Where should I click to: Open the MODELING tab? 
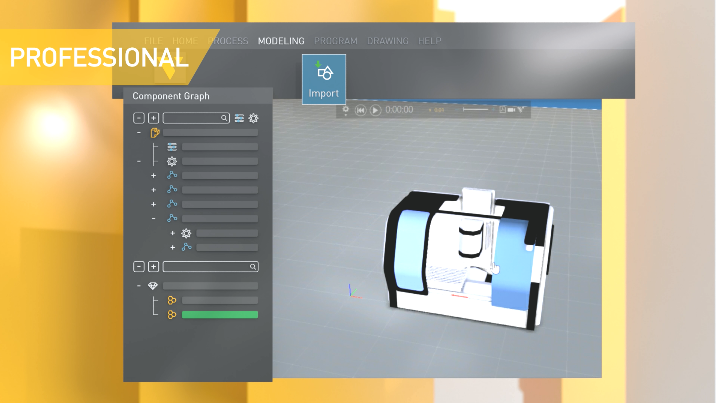(281, 41)
